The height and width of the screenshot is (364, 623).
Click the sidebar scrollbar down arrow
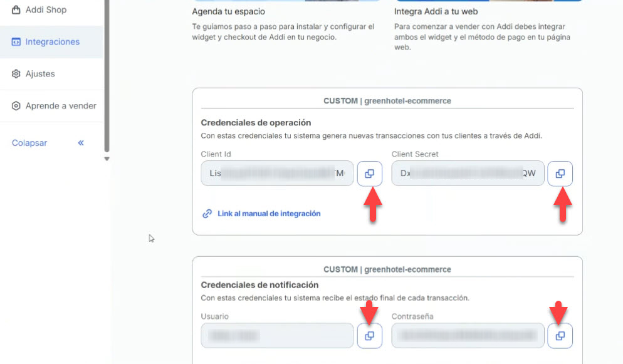click(107, 159)
